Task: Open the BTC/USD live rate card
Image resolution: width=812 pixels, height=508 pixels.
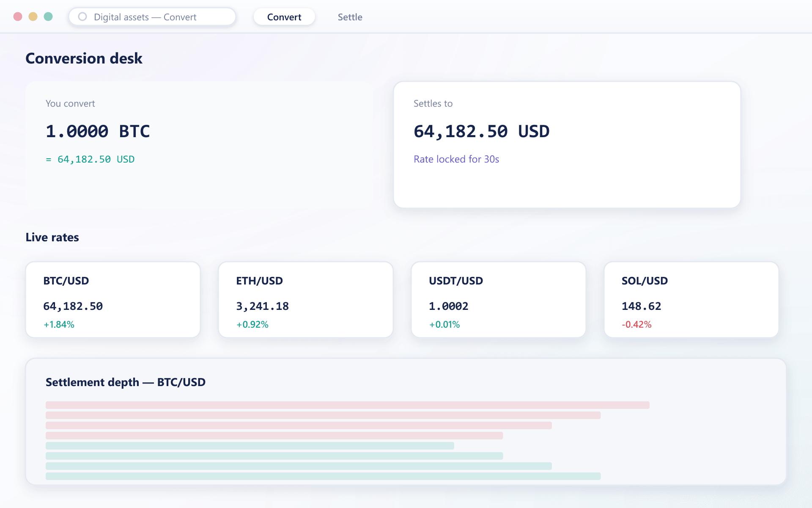Action: (x=113, y=300)
